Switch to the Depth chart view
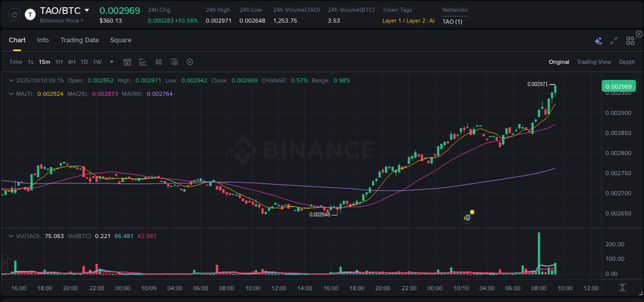The width and height of the screenshot is (644, 302). coord(627,62)
